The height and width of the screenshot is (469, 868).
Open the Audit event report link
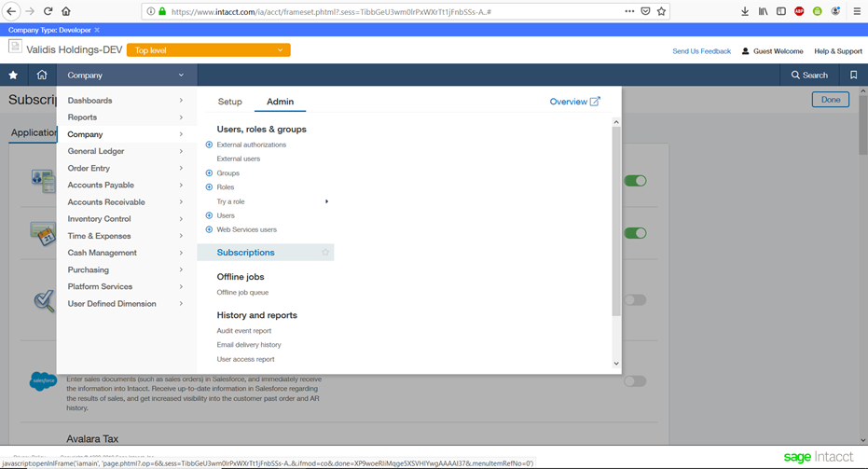[x=244, y=331]
